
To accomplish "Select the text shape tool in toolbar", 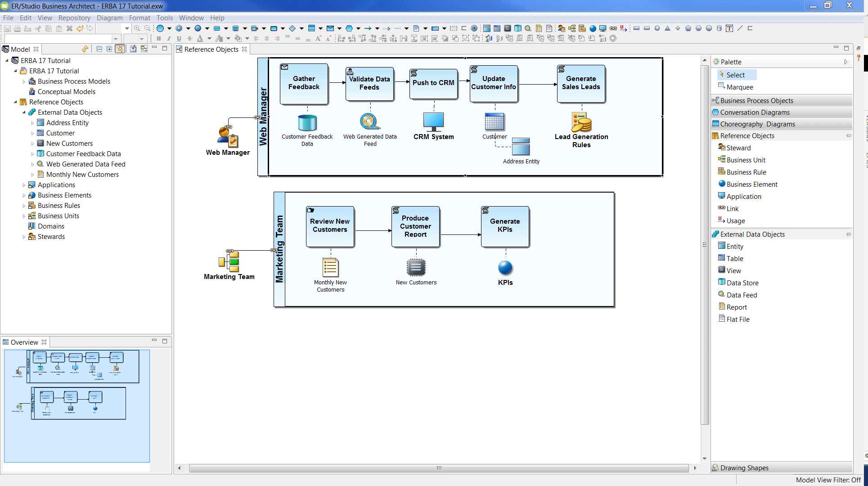I will point(729,28).
